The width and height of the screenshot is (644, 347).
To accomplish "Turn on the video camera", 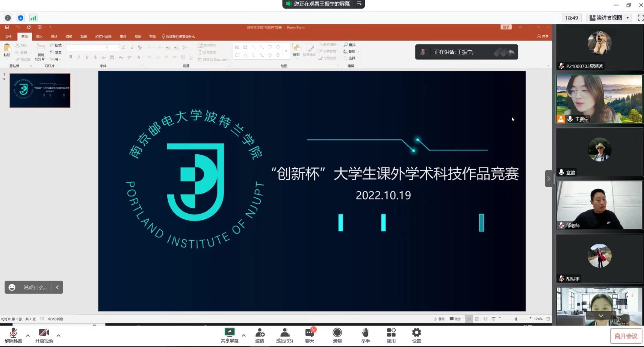I will point(44,333).
